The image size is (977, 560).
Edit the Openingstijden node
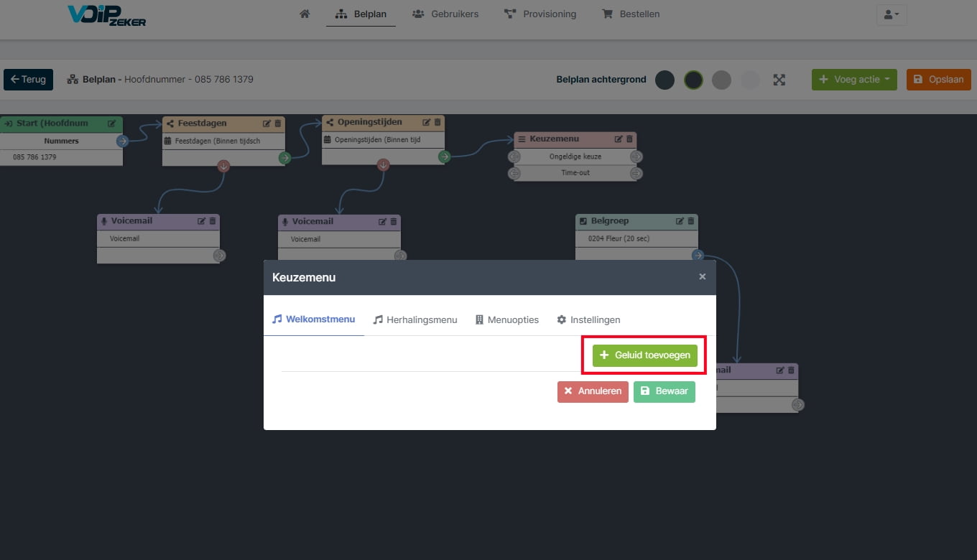pos(427,123)
